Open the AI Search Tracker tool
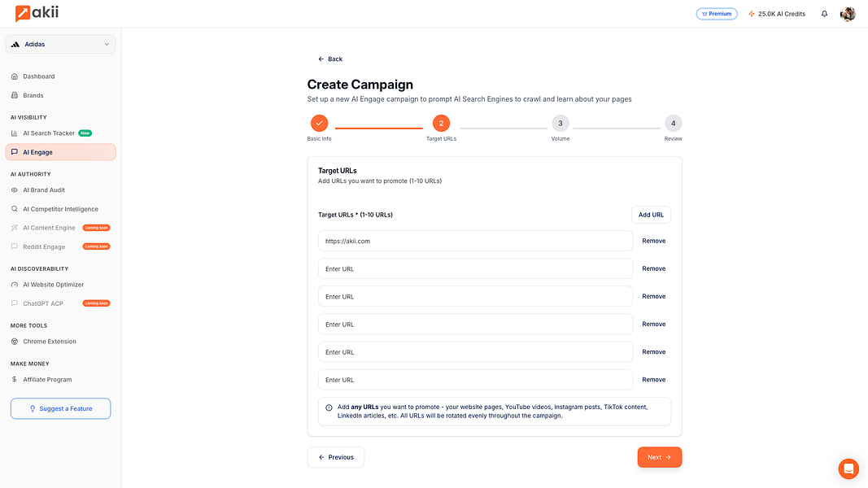This screenshot has width=868, height=488. 51,133
